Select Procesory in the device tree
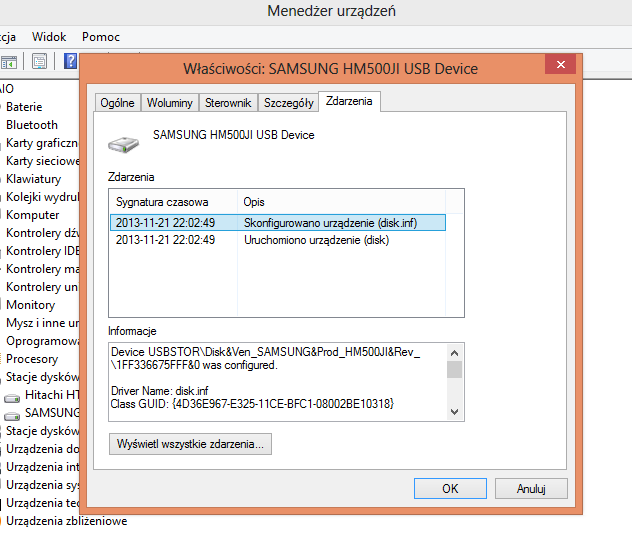The image size is (632, 534). click(x=32, y=359)
